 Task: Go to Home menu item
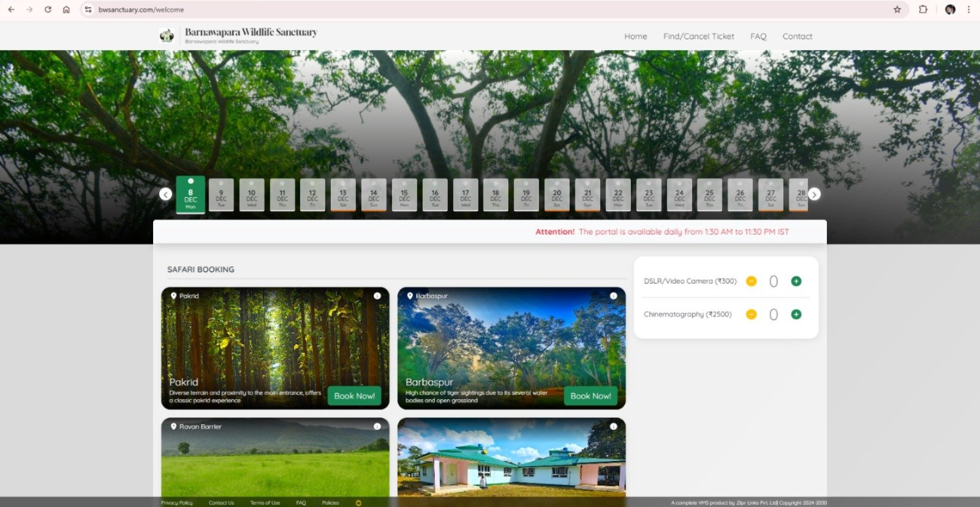[x=635, y=36]
